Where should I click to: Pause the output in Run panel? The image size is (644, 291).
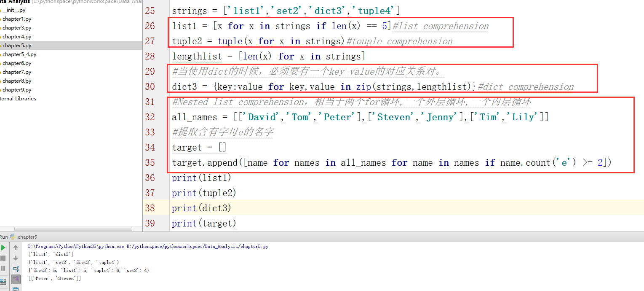click(x=3, y=269)
